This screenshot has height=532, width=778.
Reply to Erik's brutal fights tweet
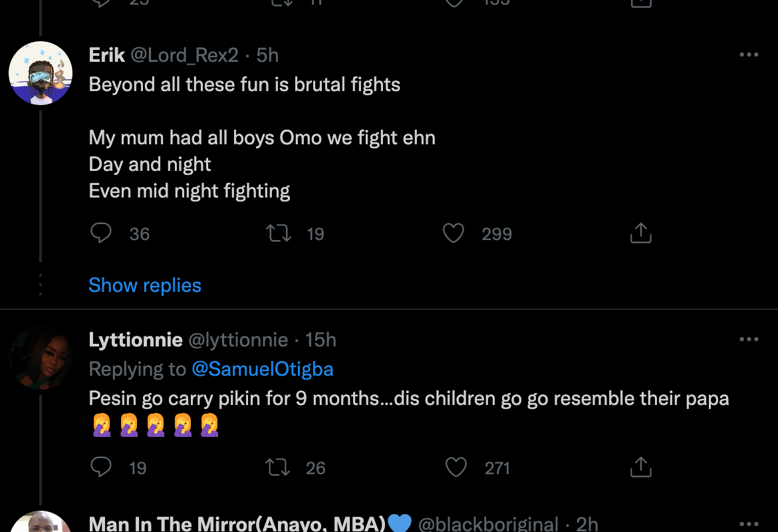click(101, 233)
